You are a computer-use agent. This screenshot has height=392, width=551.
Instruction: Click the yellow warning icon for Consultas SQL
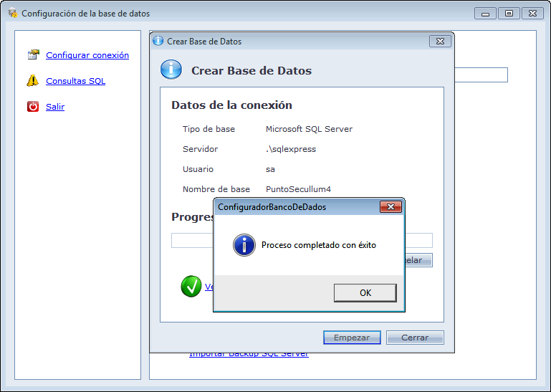click(x=33, y=81)
